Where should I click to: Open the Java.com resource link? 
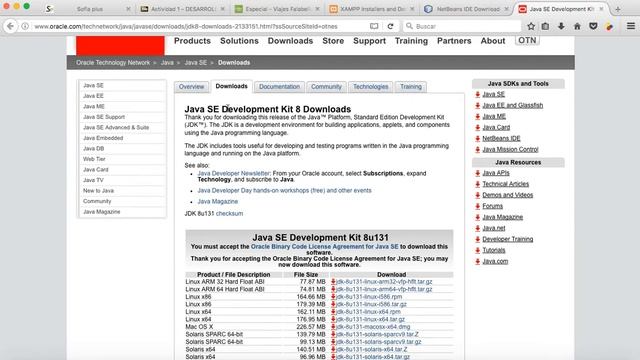[x=495, y=261]
